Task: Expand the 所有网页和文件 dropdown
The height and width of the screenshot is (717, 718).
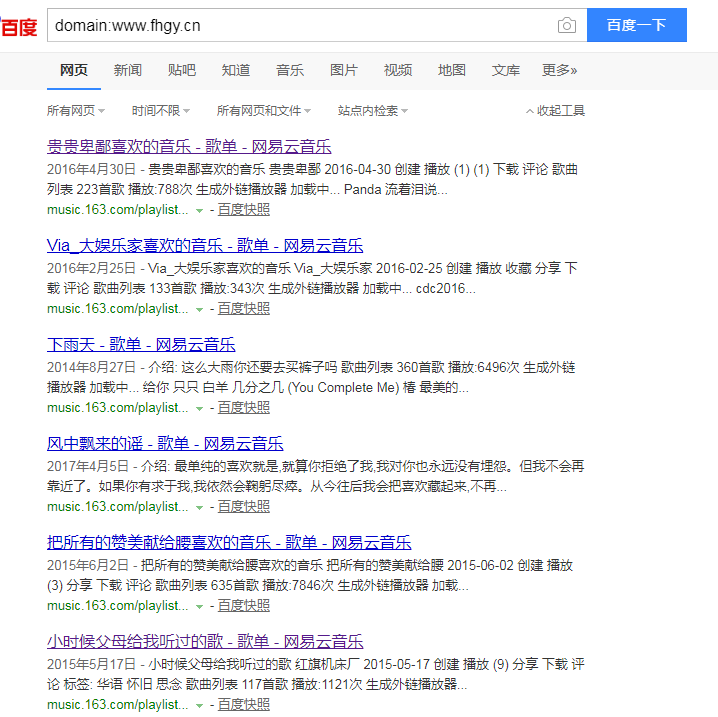Action: (264, 111)
